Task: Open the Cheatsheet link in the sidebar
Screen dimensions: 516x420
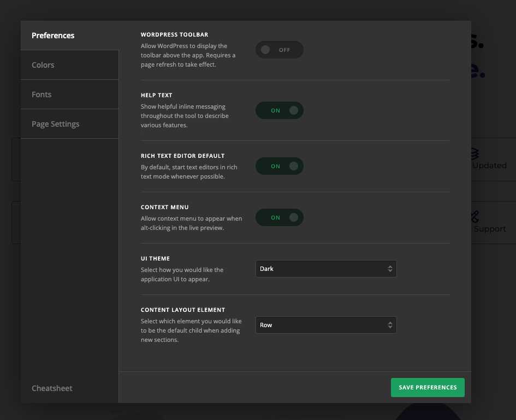Action: 52,388
